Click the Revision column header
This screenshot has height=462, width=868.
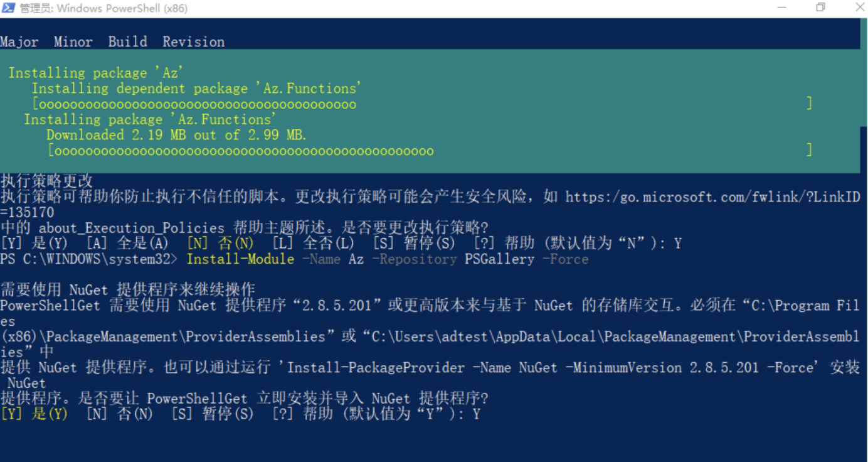193,42
